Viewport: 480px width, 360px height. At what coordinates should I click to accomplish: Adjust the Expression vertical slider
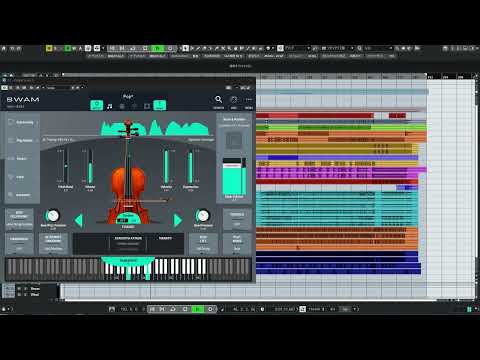pyautogui.click(x=190, y=167)
